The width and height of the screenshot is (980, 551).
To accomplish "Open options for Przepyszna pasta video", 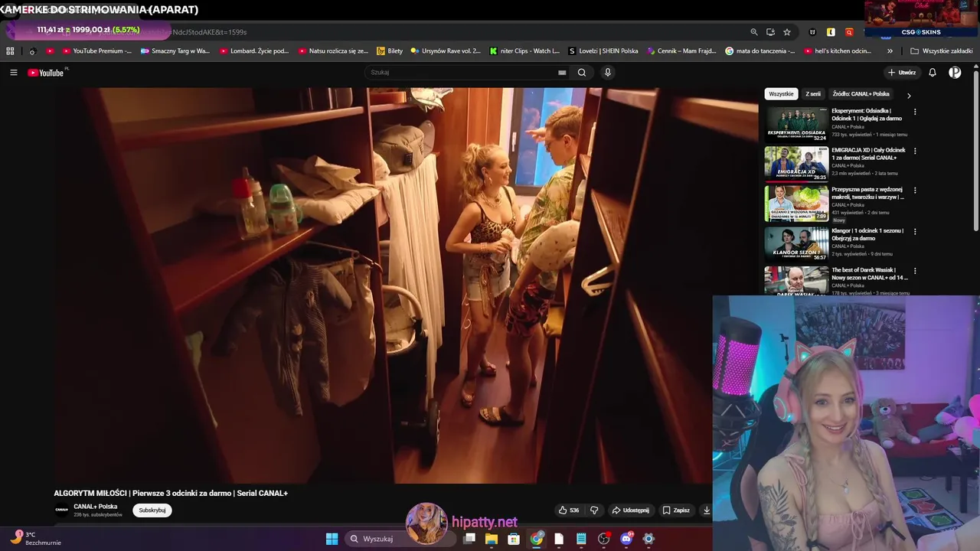I will pyautogui.click(x=914, y=191).
